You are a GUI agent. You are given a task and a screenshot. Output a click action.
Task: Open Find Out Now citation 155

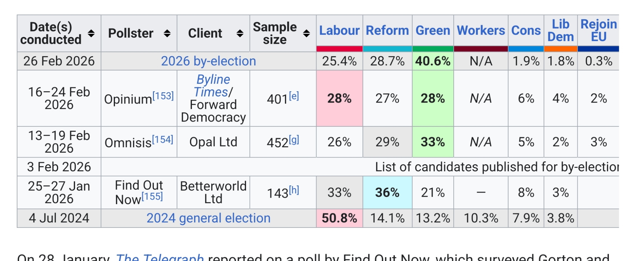(152, 196)
